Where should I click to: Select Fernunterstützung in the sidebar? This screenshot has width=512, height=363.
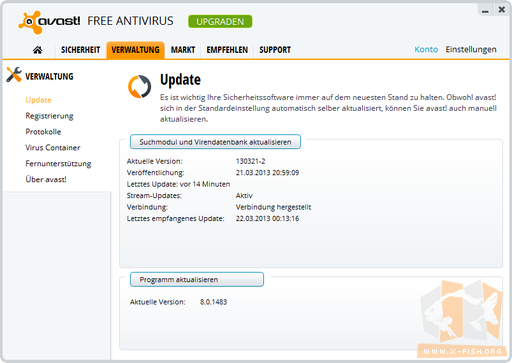click(58, 164)
